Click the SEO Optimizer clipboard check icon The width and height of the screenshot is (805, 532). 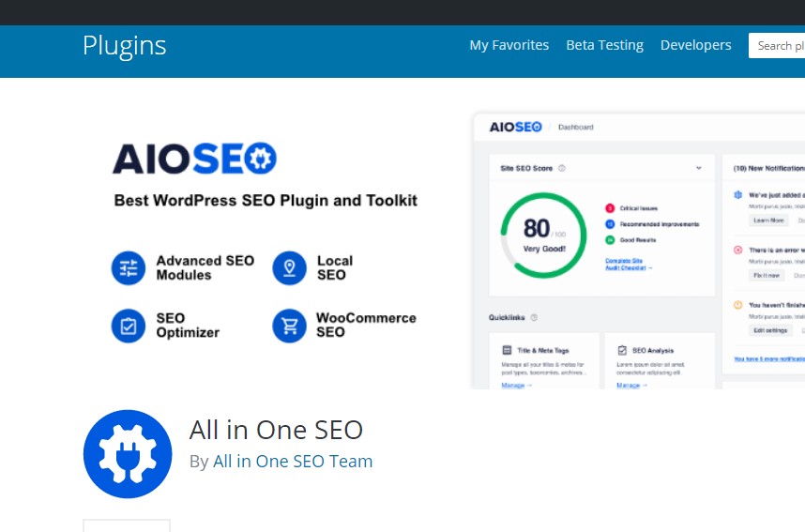tap(129, 326)
